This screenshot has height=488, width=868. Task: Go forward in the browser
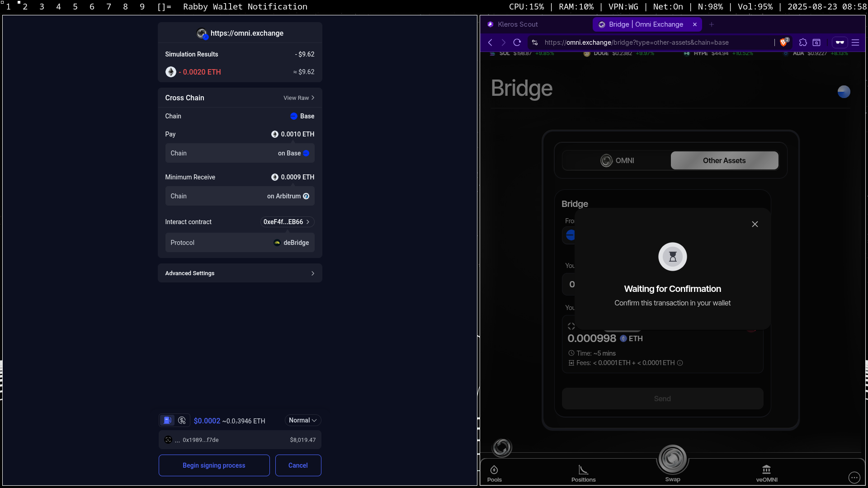pos(503,42)
